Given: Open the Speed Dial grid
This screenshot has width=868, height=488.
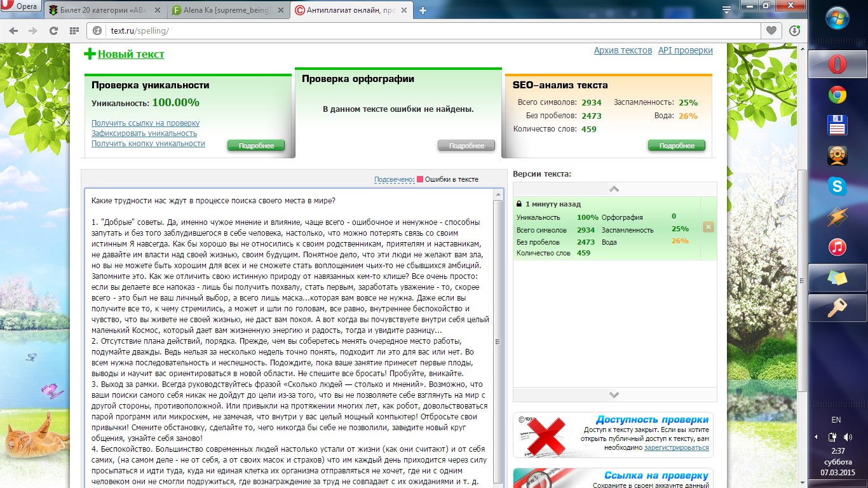Looking at the screenshot, I should pos(74,30).
